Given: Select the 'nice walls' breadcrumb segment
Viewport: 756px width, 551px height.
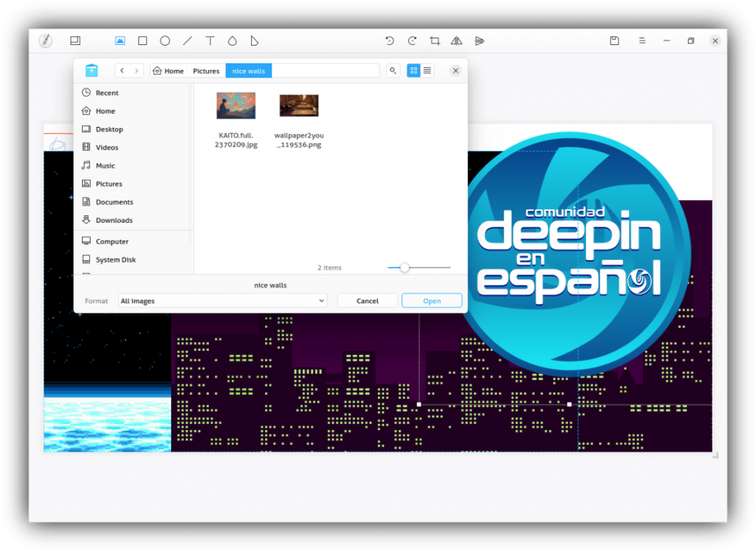Looking at the screenshot, I should tap(249, 71).
